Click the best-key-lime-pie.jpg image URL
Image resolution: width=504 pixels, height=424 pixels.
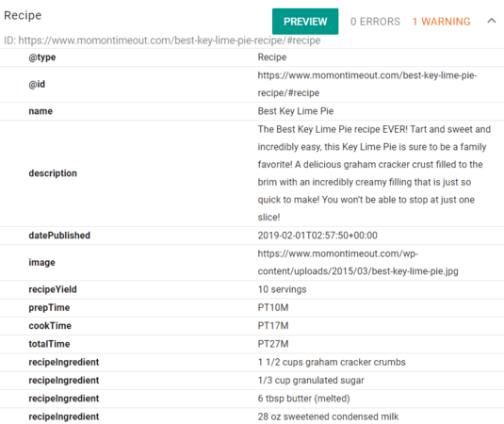(358, 262)
